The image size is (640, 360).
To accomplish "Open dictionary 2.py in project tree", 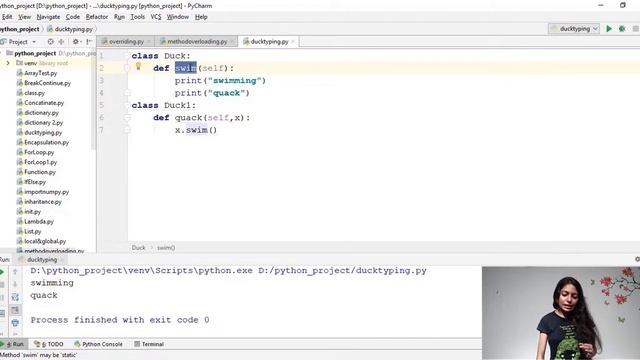I will pos(40,122).
